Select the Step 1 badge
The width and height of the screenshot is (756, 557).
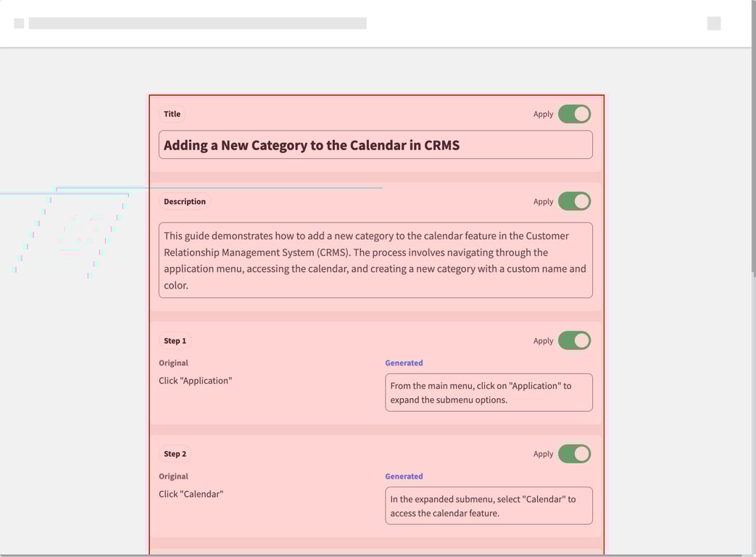point(175,341)
